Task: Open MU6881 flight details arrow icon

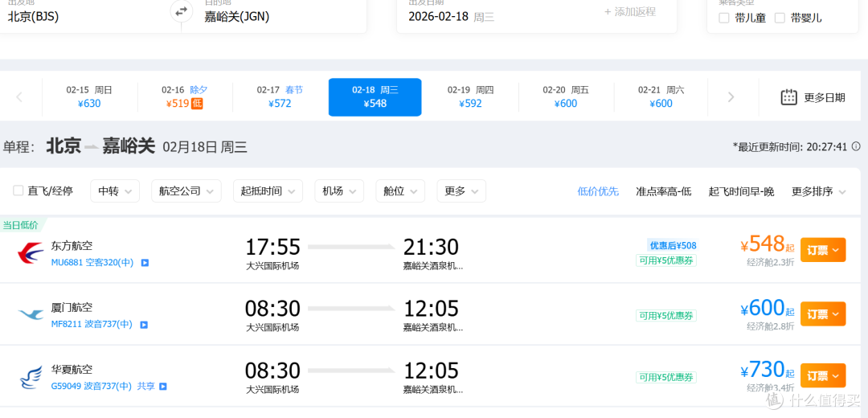Action: click(x=145, y=263)
